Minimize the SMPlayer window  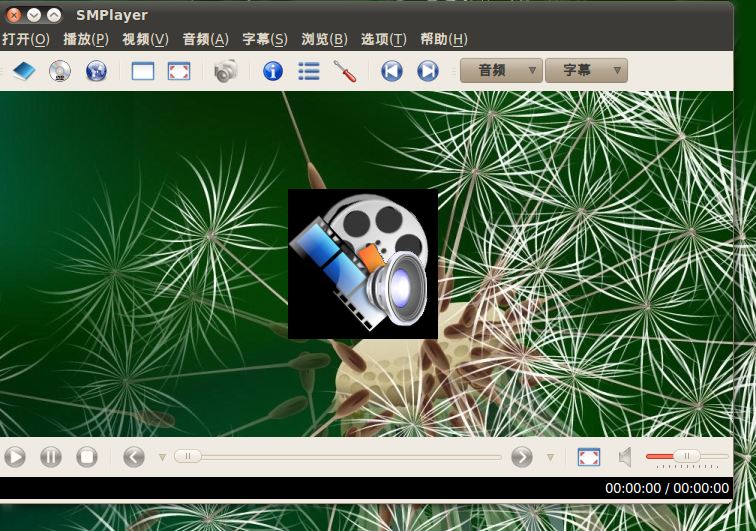click(34, 15)
